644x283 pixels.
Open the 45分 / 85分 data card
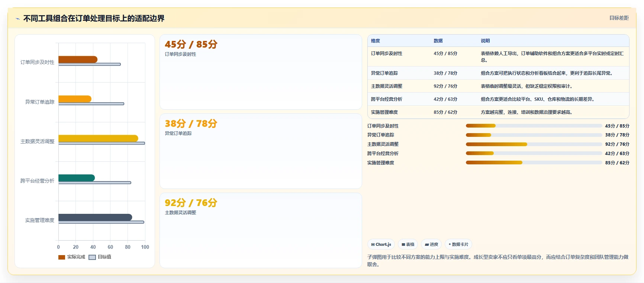(x=261, y=72)
